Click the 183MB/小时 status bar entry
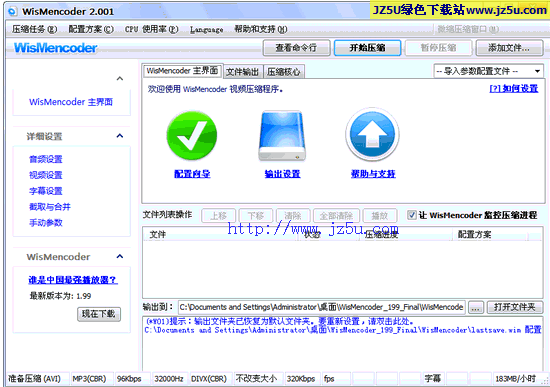The height and width of the screenshot is (387, 550). click(516, 379)
